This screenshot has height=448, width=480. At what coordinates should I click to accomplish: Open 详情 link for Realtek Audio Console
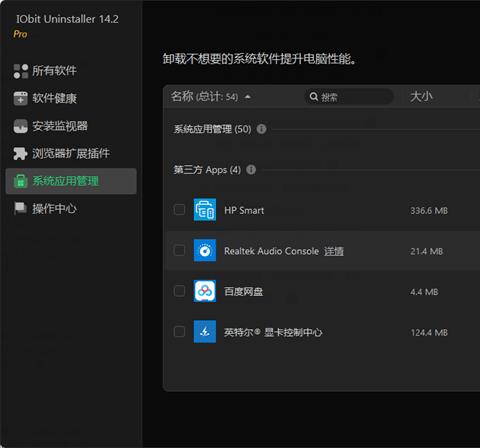(334, 251)
